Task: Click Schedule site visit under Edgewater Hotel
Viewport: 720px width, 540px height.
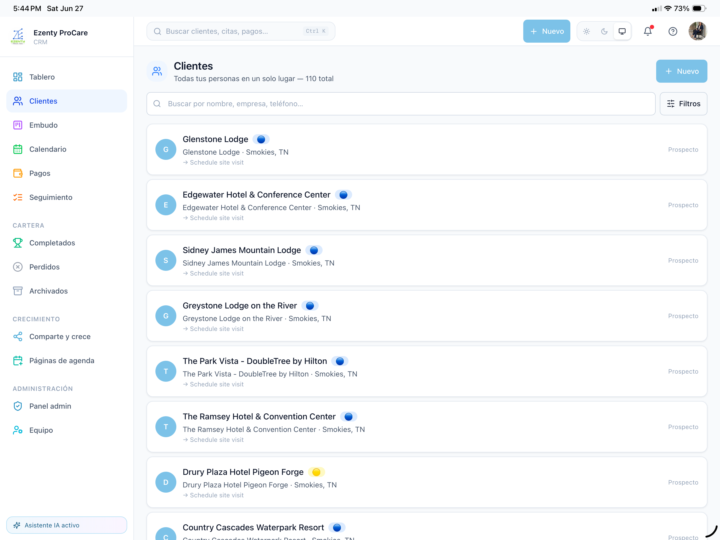Action: coord(213,218)
